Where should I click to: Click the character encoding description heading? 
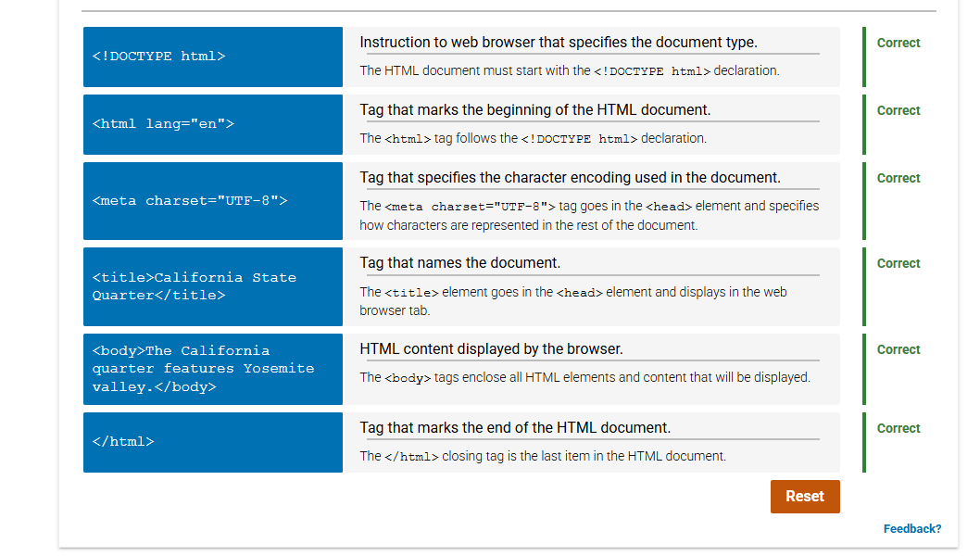pyautogui.click(x=570, y=178)
